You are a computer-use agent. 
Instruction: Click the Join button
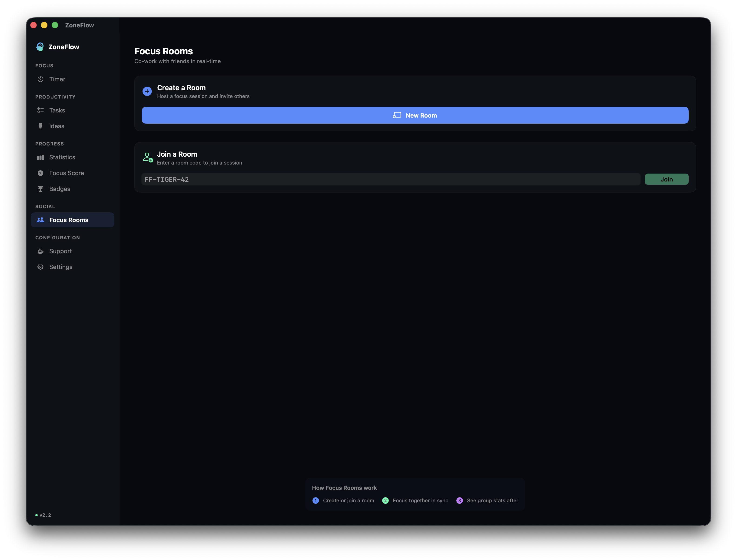click(666, 179)
